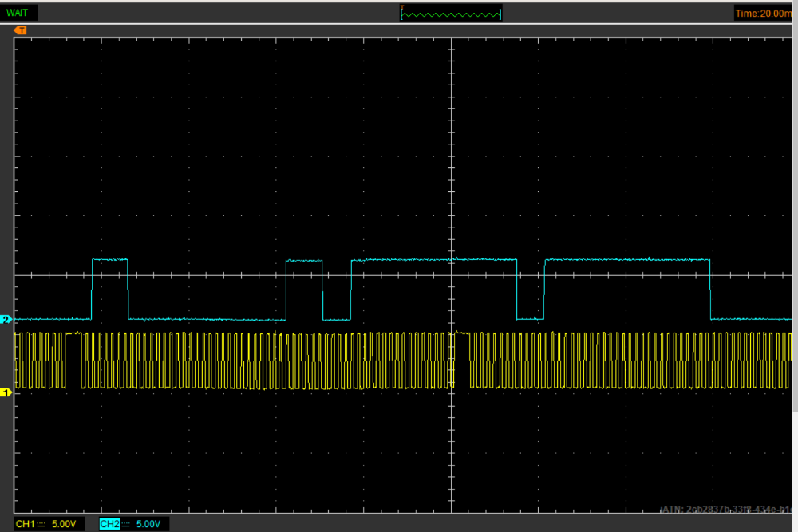Select the yellow channel 1 ground marker
The height and width of the screenshot is (532, 798).
(x=6, y=392)
